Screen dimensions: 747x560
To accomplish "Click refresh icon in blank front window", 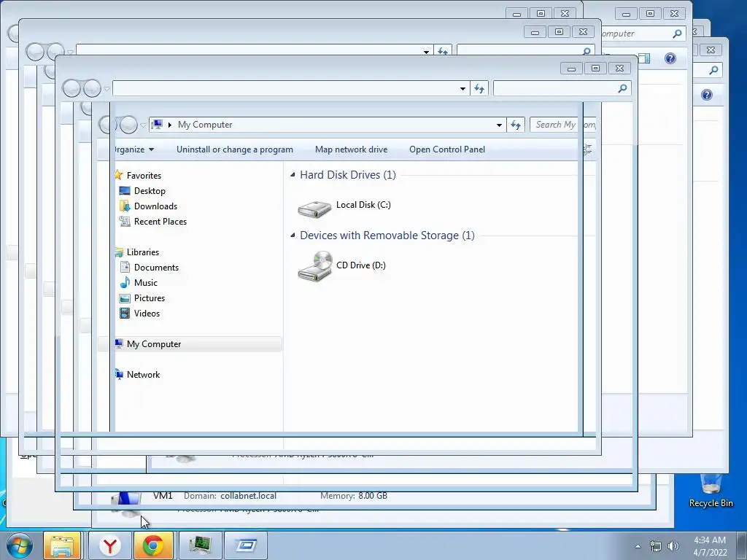I will click(x=479, y=88).
